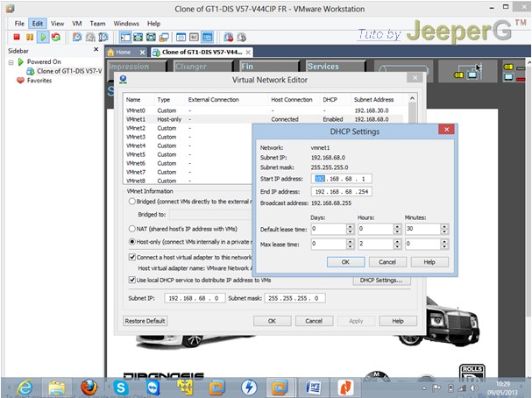Viewport: 532px width, 398px height.
Task: Show hidden system tray icons arrow
Action: pos(424,388)
